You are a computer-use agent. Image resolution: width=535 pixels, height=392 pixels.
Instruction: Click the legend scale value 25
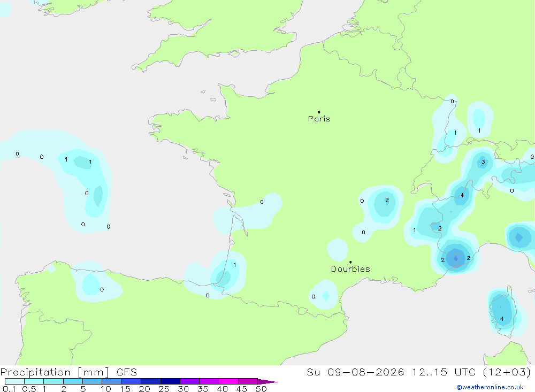click(164, 389)
